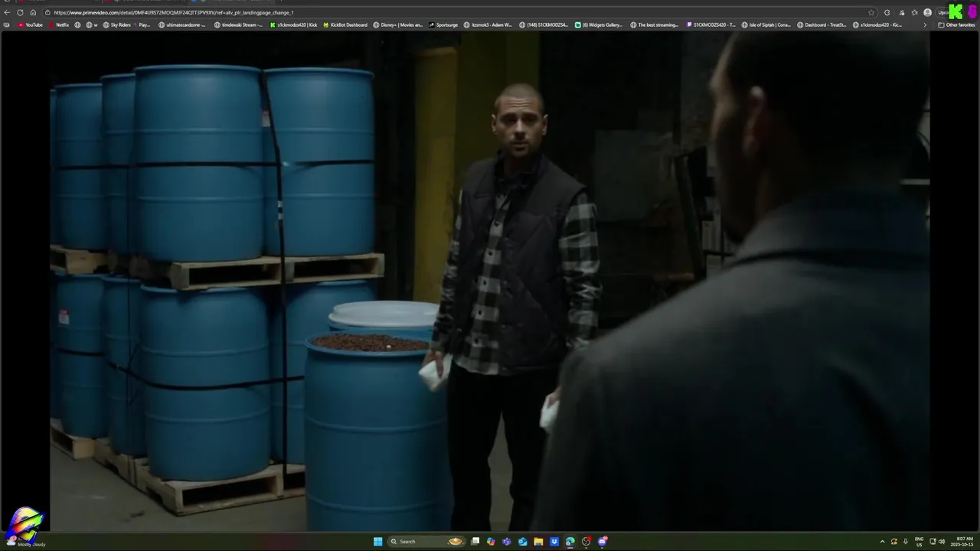
Task: Open the Dropbox taskbar icon
Action: coord(554,542)
